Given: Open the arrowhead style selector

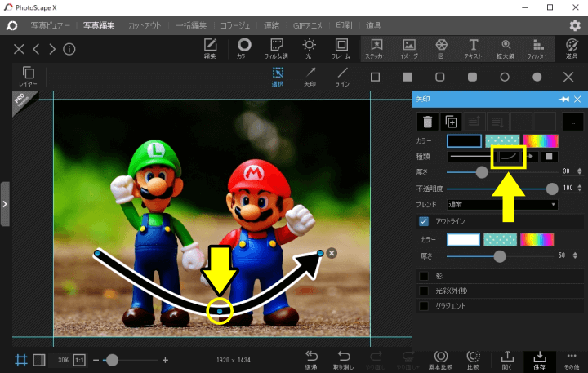Looking at the screenshot, I should coord(532,157).
